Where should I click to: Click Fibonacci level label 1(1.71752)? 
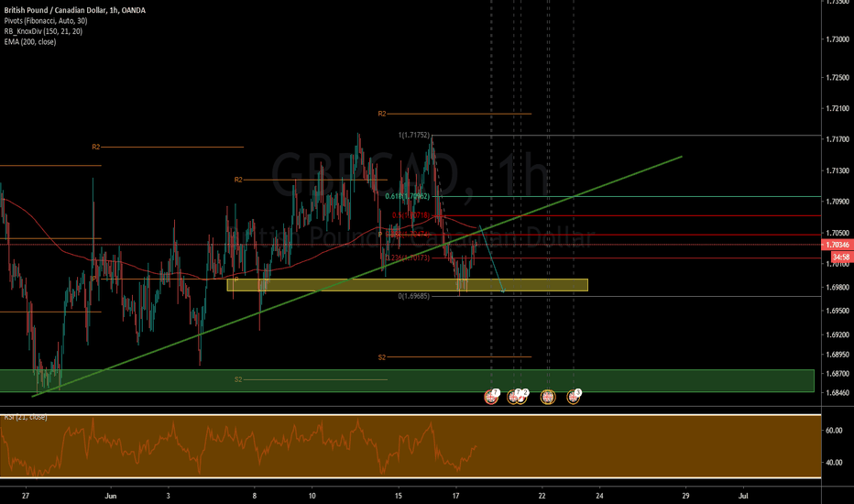[414, 135]
